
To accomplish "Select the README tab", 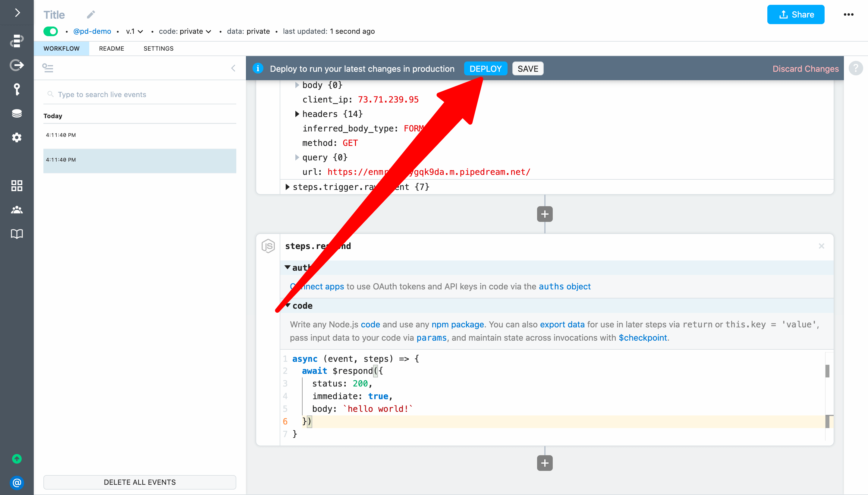I will (112, 48).
